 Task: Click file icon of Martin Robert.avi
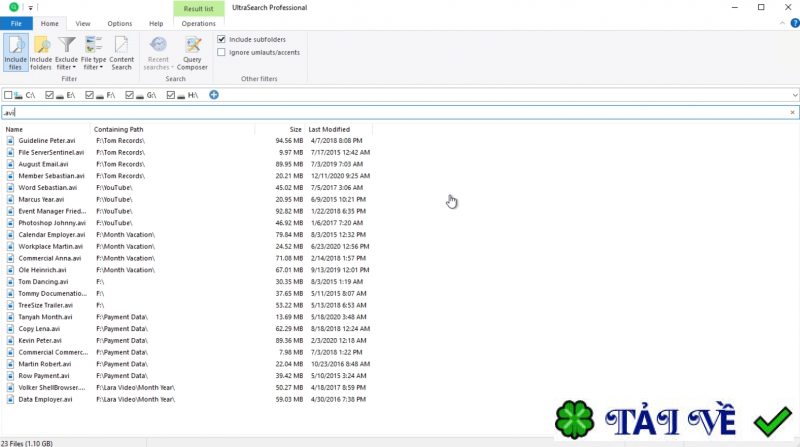[10, 364]
